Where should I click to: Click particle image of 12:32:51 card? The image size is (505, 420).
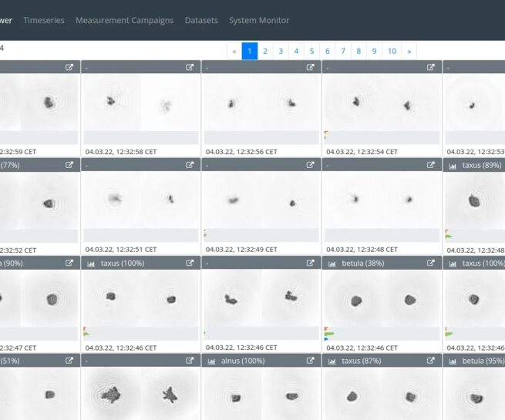click(x=141, y=200)
